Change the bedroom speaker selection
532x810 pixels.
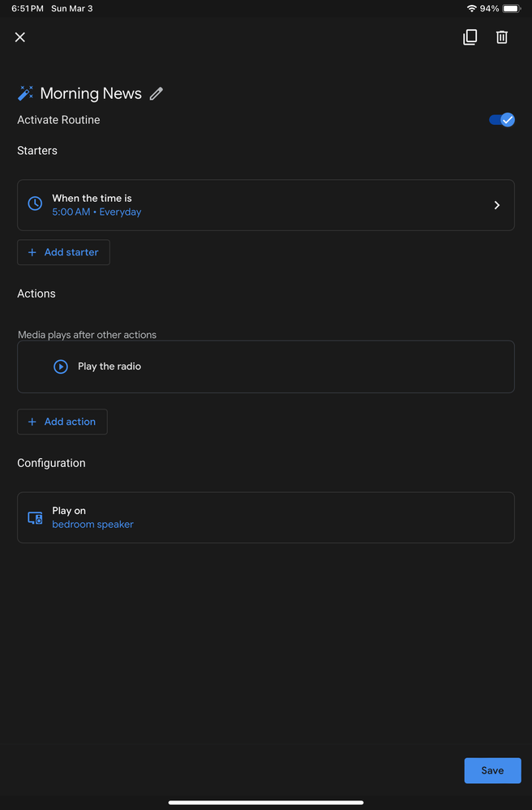tap(92, 525)
